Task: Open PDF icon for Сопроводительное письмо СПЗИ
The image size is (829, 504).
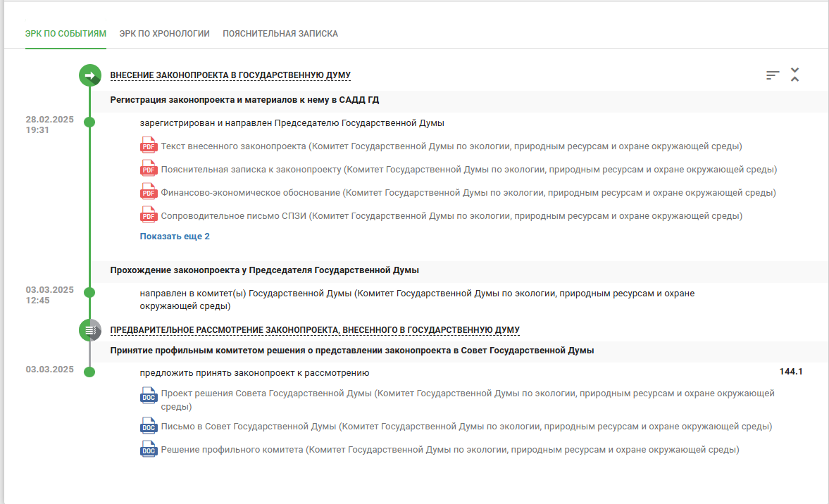Action: pos(149,215)
